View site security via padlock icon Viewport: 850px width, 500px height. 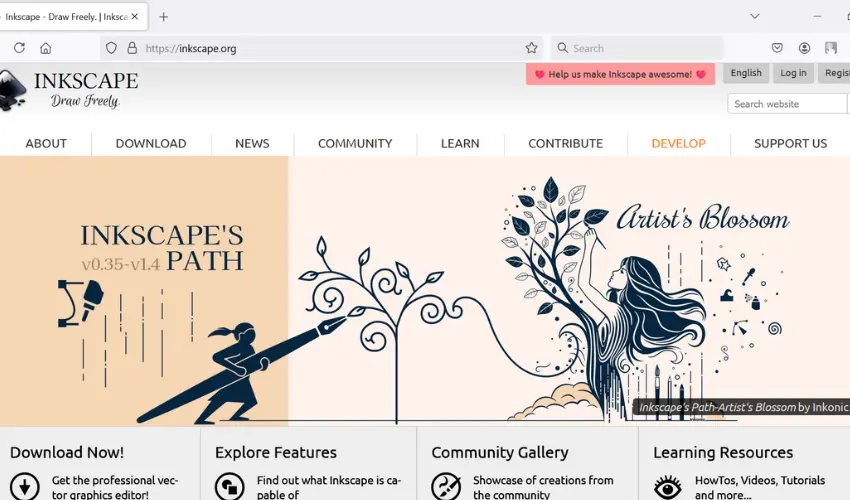(x=132, y=48)
